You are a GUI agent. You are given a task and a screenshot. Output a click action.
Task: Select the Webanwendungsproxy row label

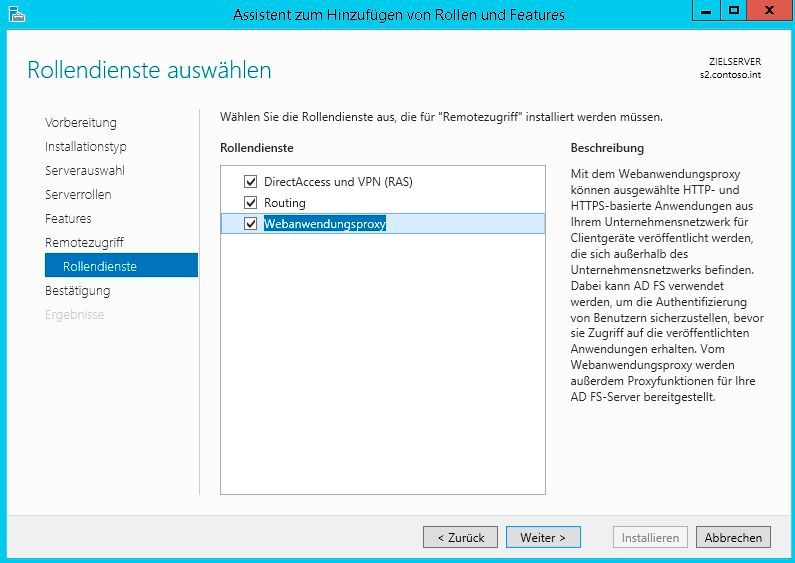click(325, 224)
